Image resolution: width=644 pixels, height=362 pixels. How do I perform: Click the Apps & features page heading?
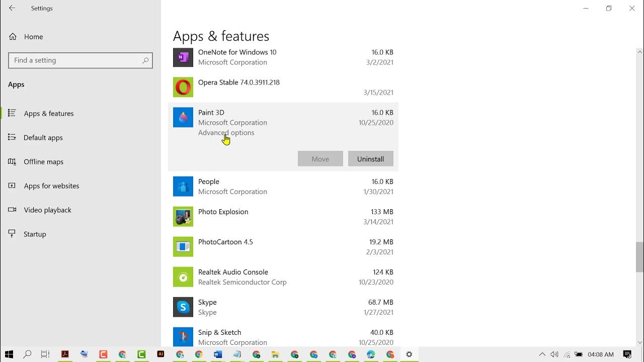pyautogui.click(x=221, y=36)
